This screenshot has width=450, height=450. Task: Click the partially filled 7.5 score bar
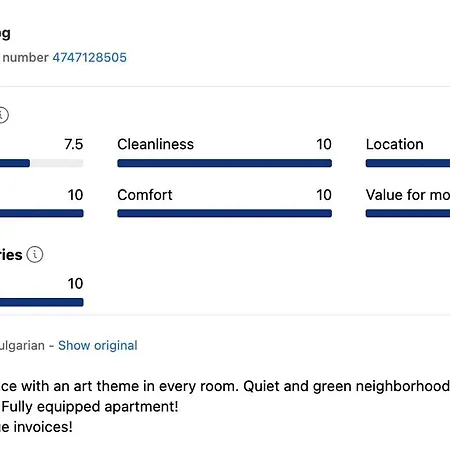pos(42,163)
